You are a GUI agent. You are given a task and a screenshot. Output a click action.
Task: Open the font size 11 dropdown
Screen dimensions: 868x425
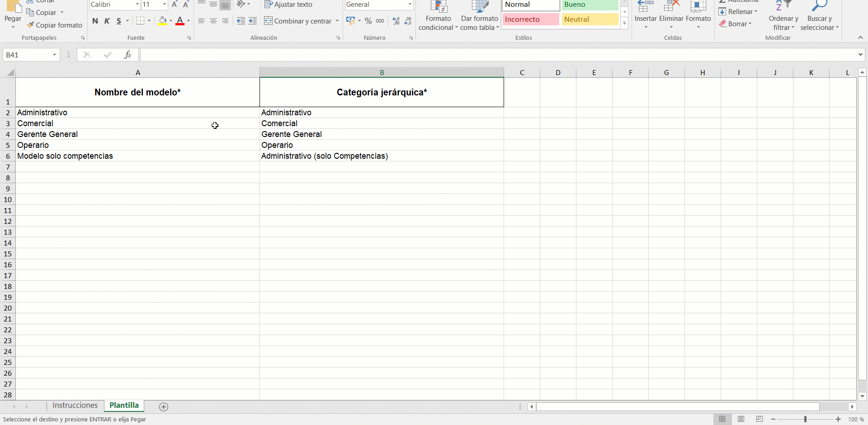click(x=165, y=5)
